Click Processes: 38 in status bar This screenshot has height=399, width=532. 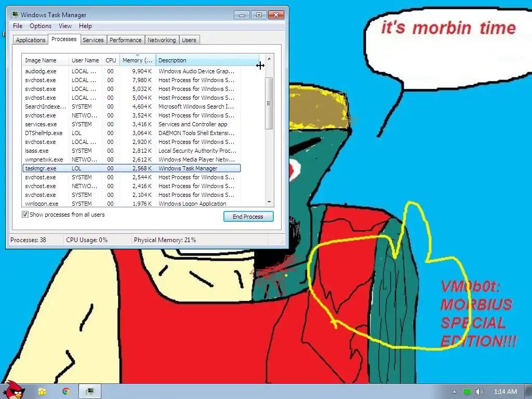coord(28,240)
